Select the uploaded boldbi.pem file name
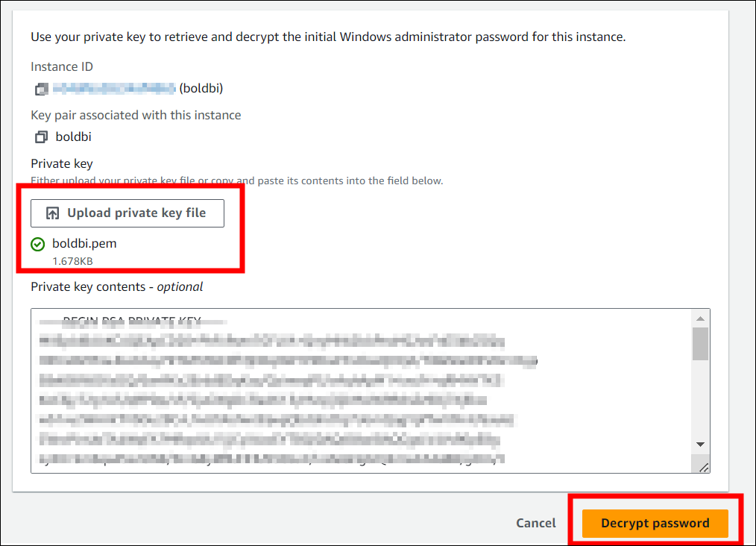Viewport: 756px width, 546px height. pos(84,244)
